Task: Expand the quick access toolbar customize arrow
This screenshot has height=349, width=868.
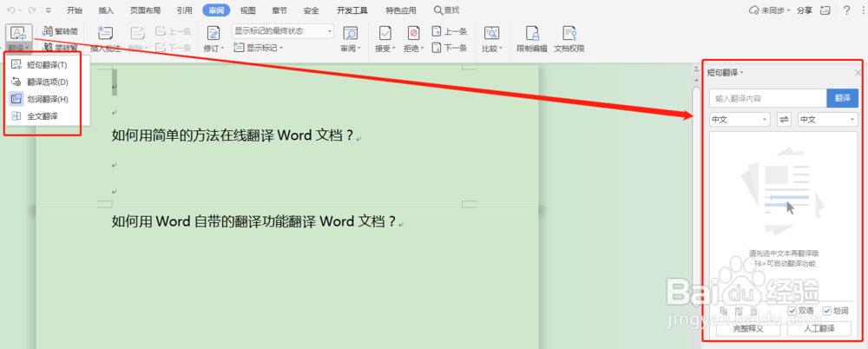Action: [49, 10]
